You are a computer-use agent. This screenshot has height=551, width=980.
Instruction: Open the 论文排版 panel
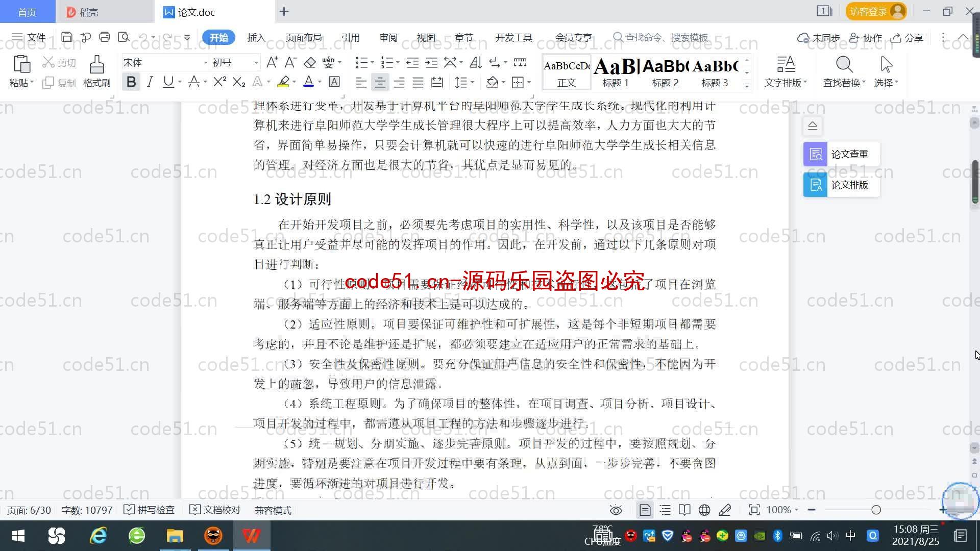tap(840, 185)
